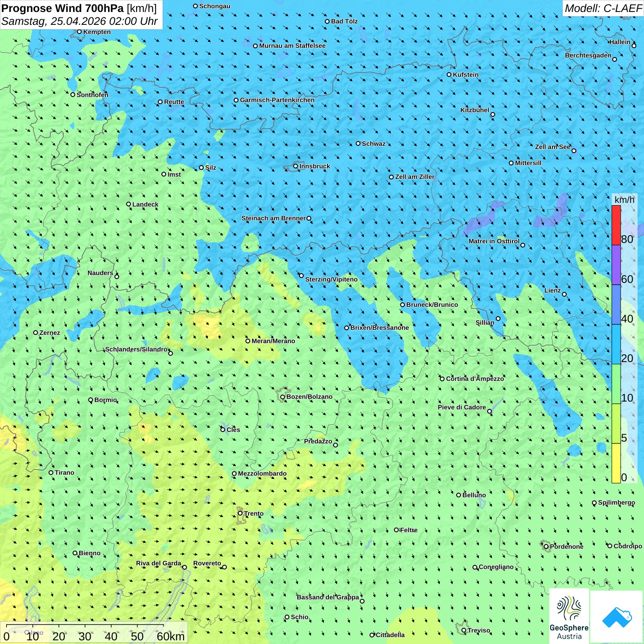The width and height of the screenshot is (644, 644).
Task: Select the 'Zell am See' label
Action: [552, 147]
